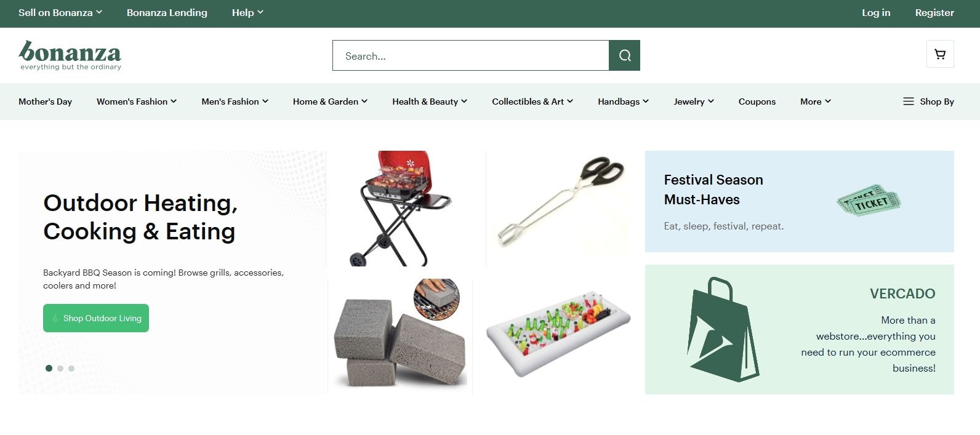The image size is (980, 435).
Task: Open the red portable grill image
Action: pyautogui.click(x=406, y=208)
